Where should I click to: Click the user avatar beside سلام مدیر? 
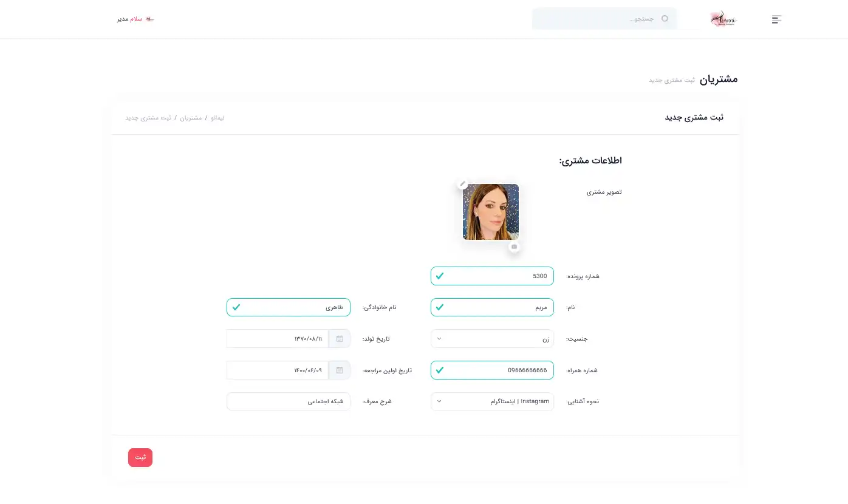[149, 19]
